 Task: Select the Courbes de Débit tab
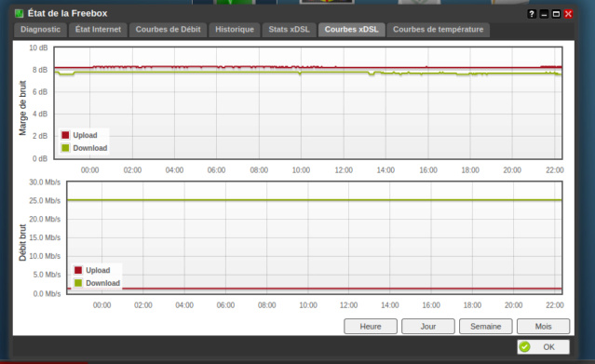[169, 30]
